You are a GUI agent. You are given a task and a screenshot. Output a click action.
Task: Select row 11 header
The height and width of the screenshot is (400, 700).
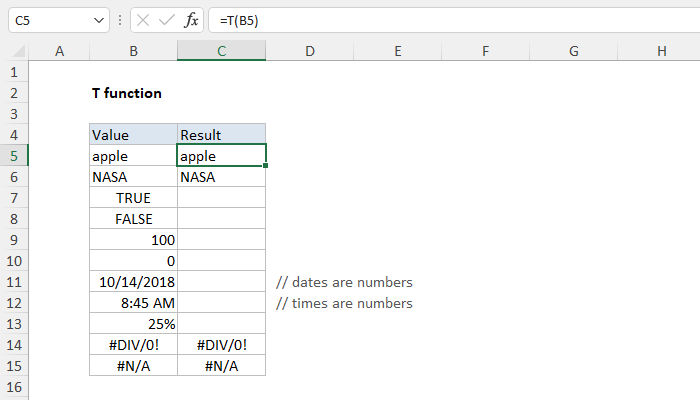14,282
